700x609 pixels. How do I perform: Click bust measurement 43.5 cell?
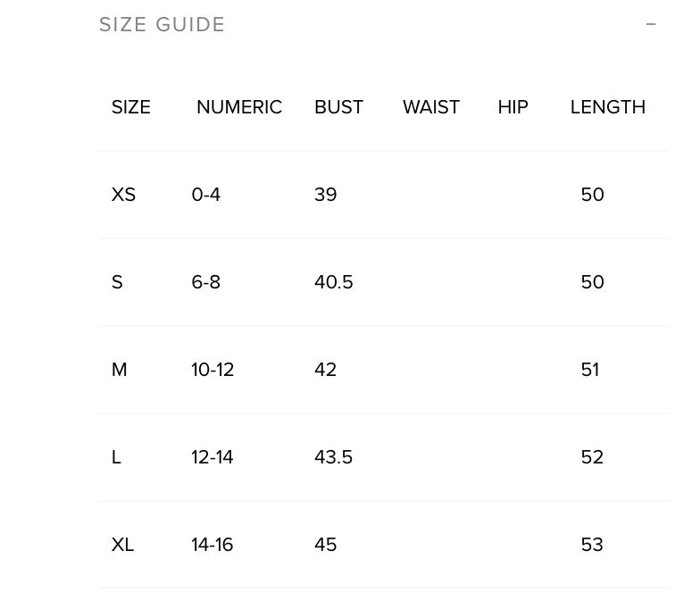[x=333, y=457]
